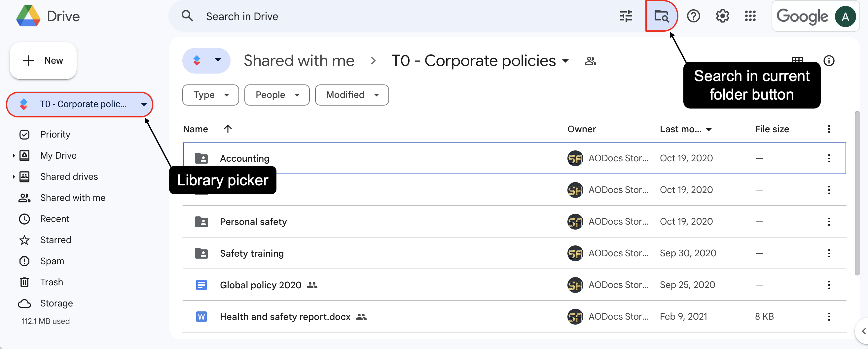Viewport: 868px width, 349px height.
Task: Click the search magnifier icon
Action: pos(187,16)
